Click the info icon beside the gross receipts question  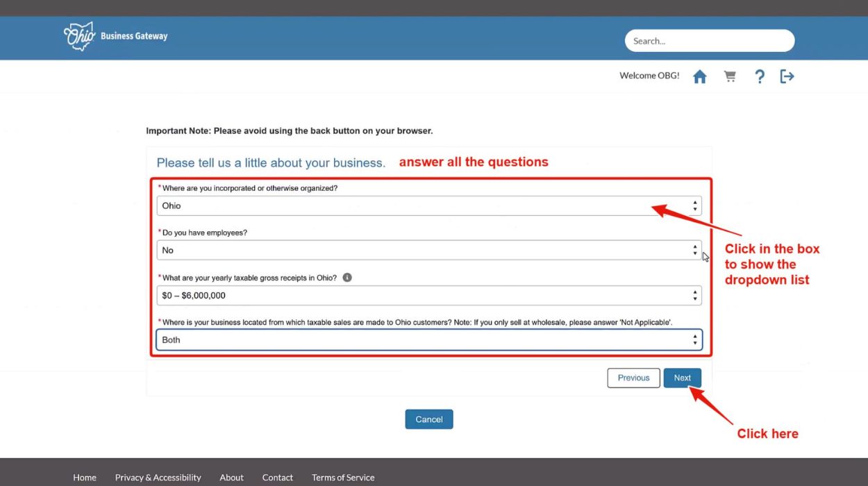tap(347, 276)
